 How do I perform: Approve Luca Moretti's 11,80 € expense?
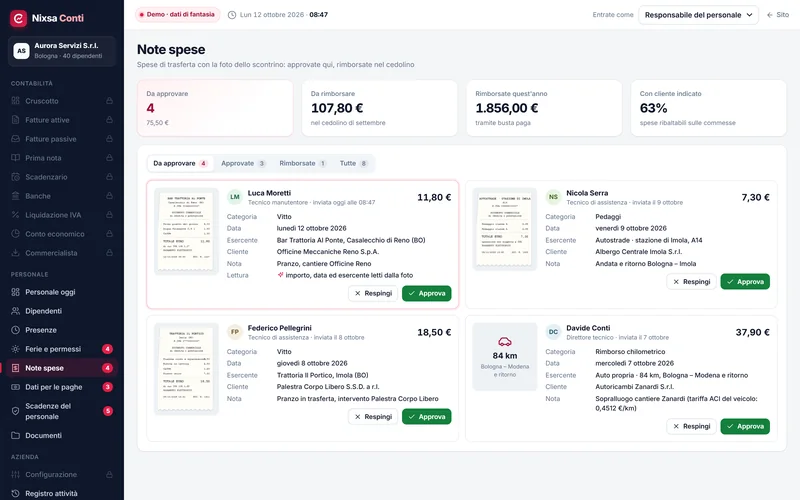[427, 293]
